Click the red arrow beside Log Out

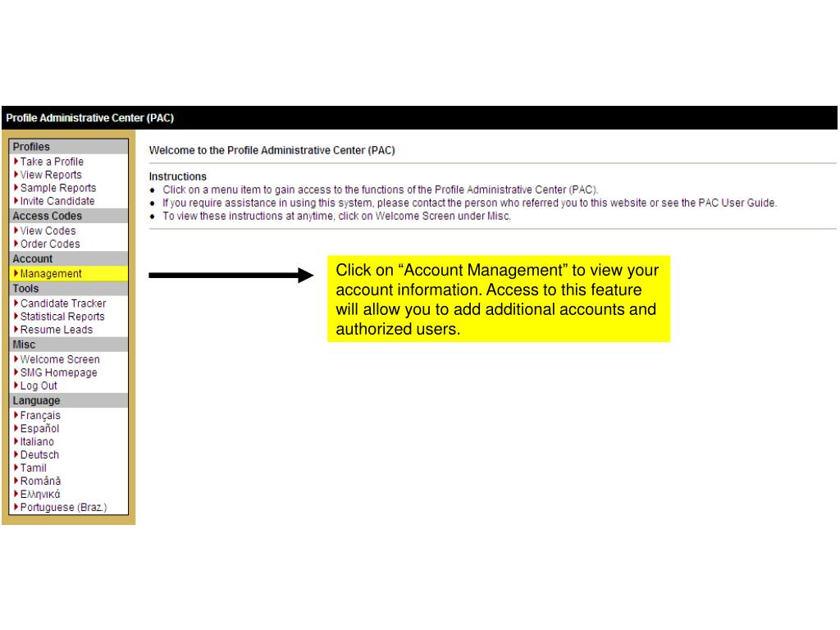click(x=16, y=386)
